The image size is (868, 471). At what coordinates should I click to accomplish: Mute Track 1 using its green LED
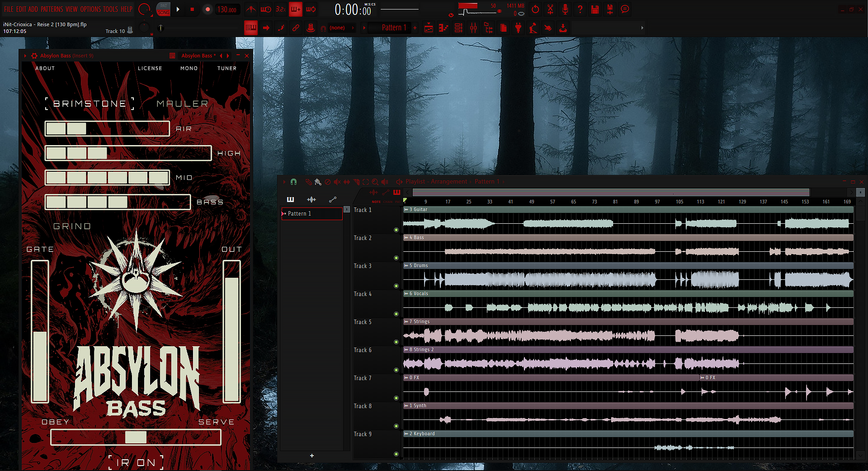point(396,230)
